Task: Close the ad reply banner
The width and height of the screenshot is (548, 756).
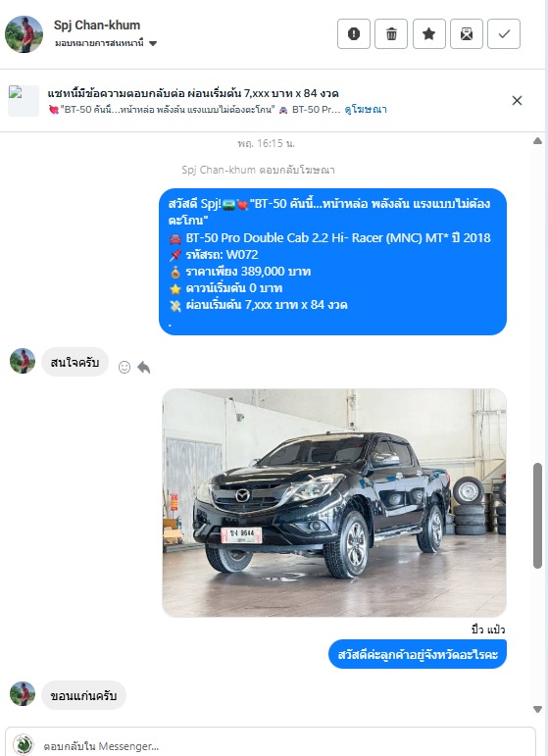Action: click(517, 100)
